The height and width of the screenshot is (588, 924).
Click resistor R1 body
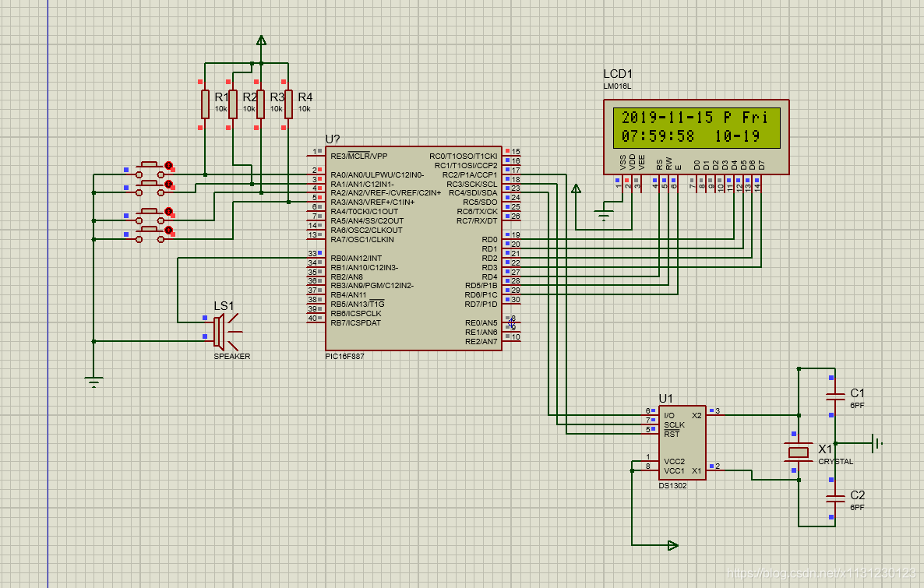pyautogui.click(x=205, y=104)
